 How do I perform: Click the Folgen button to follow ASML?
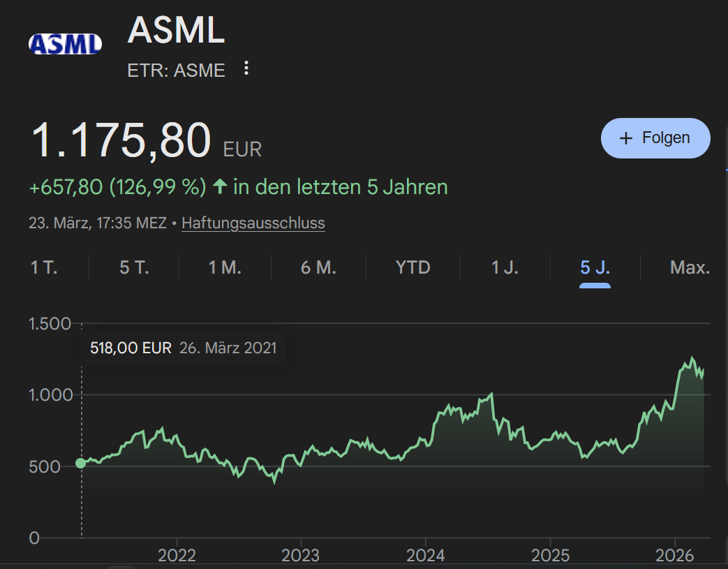click(655, 138)
